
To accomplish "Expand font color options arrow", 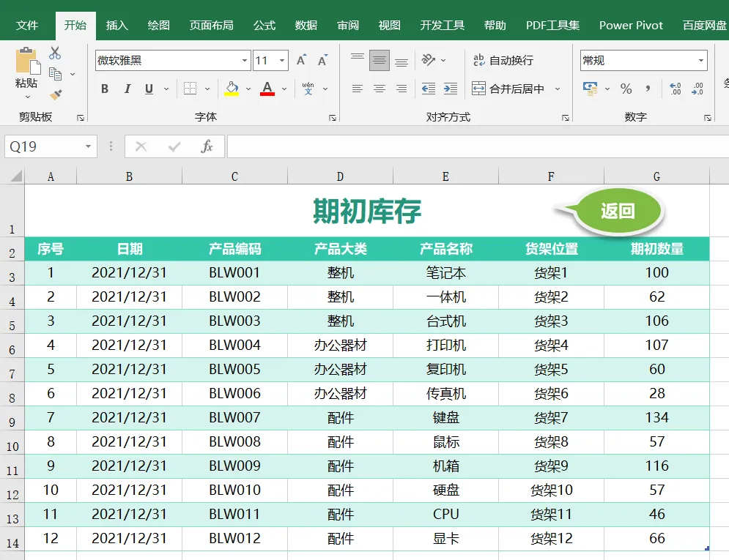I will pos(284,89).
